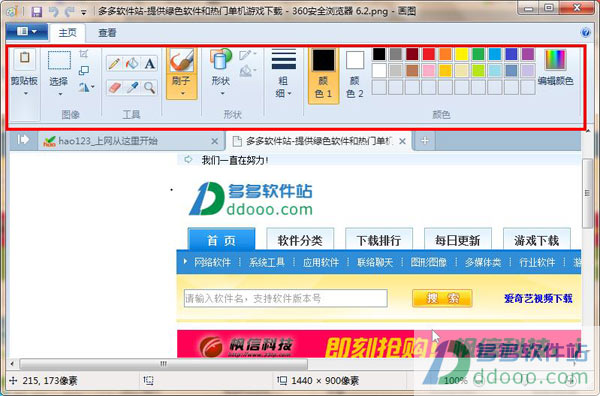Select the Pencil tool
The height and width of the screenshot is (396, 600).
tap(114, 63)
